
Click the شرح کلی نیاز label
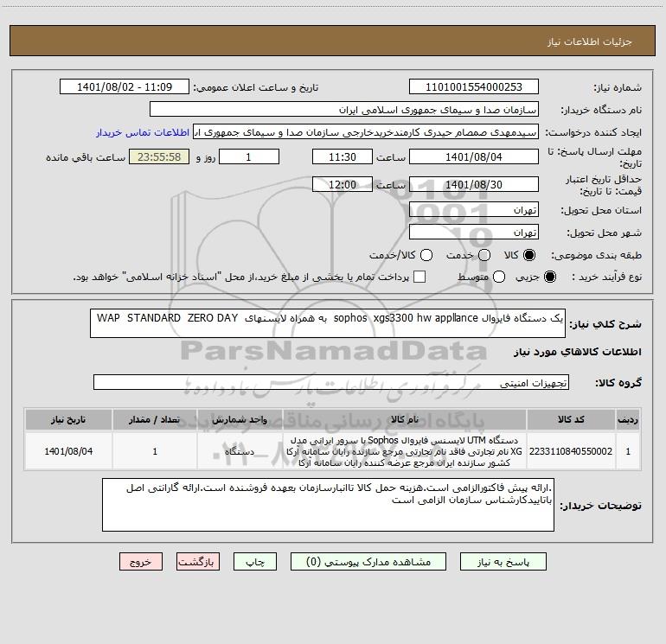click(605, 324)
